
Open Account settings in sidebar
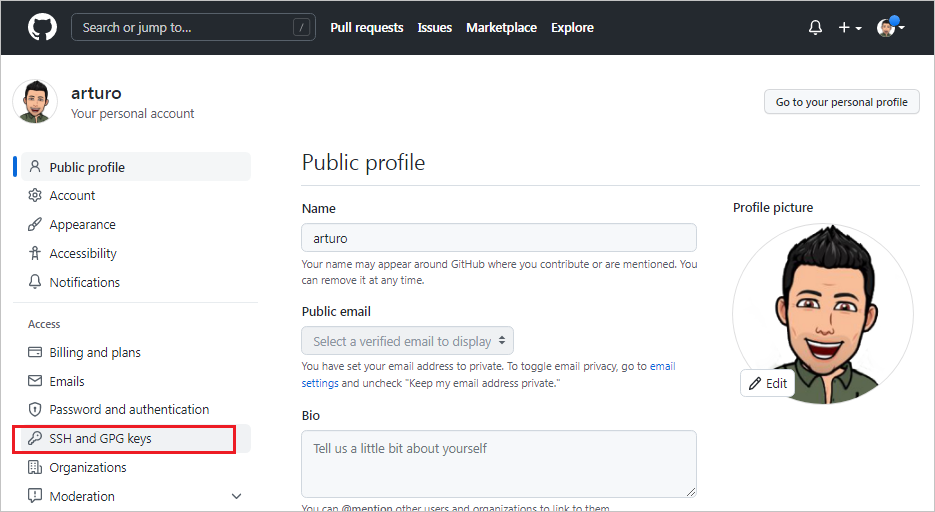coord(136,196)
